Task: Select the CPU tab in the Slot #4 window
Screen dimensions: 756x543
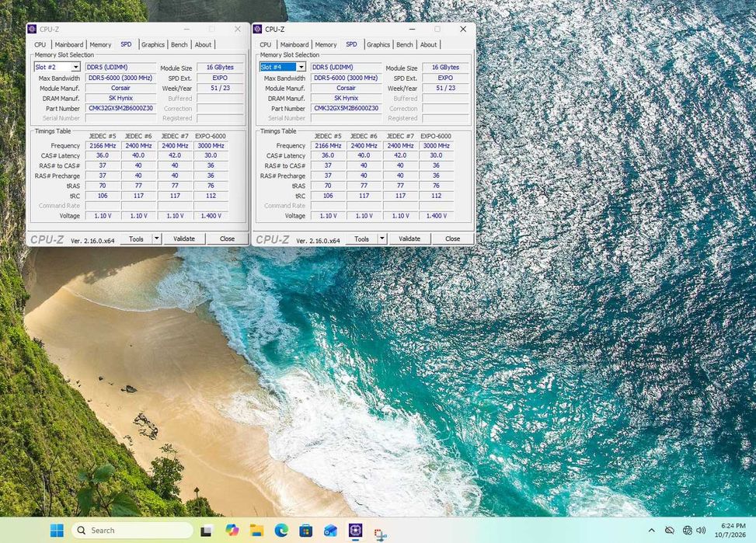Action: point(266,44)
